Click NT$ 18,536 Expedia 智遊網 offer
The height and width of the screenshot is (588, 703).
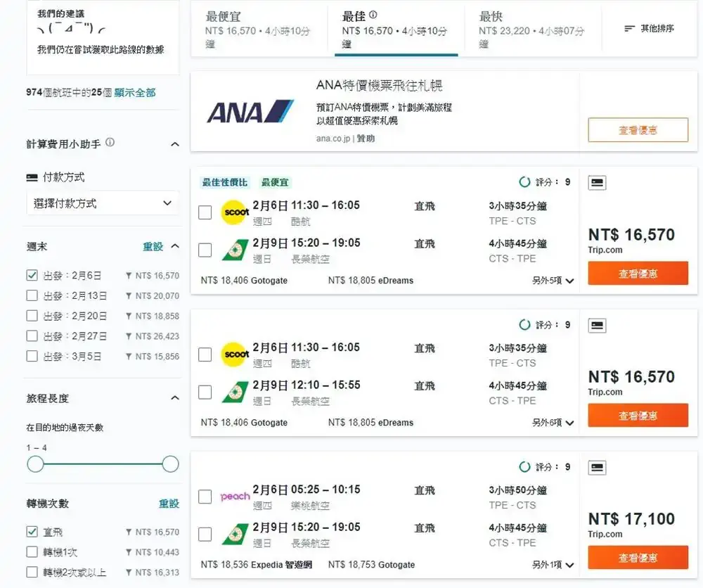[257, 565]
